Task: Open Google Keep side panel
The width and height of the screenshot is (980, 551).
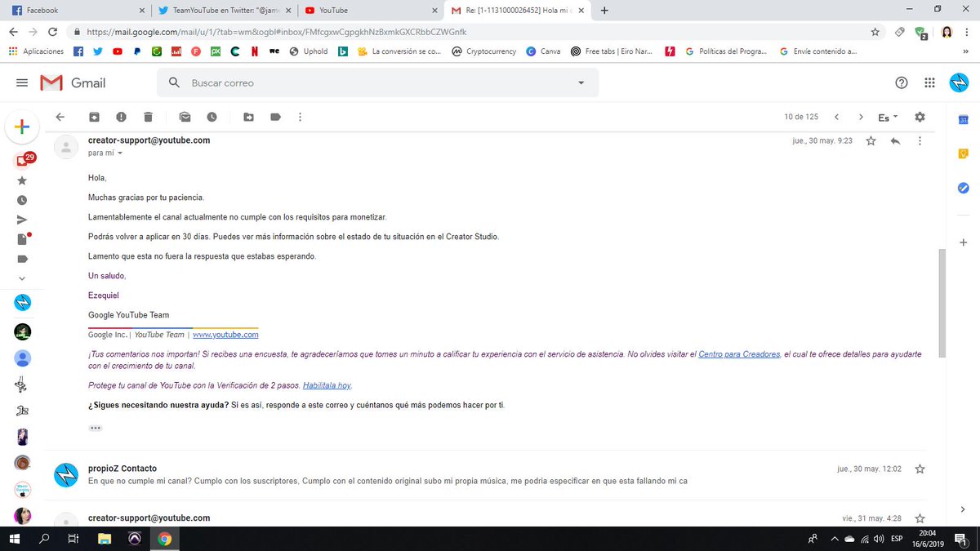Action: [964, 153]
